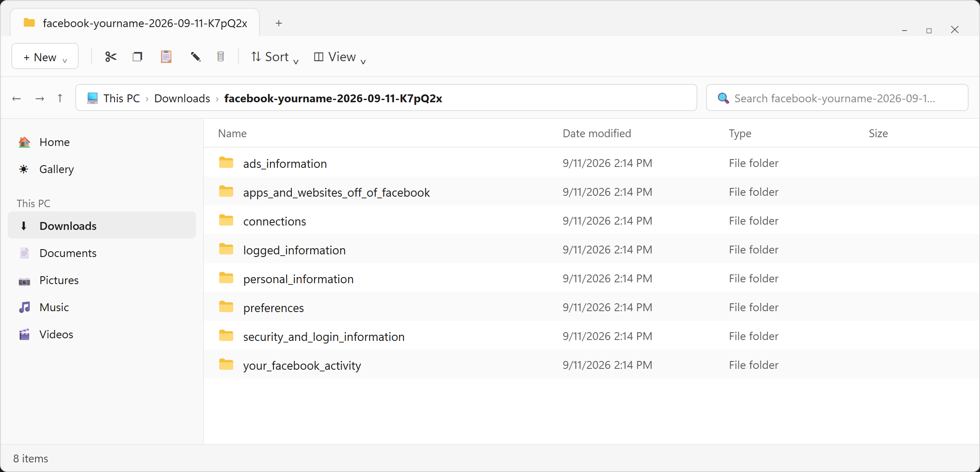The width and height of the screenshot is (980, 472).
Task: Click the Copy icon in toolbar
Action: 137,57
